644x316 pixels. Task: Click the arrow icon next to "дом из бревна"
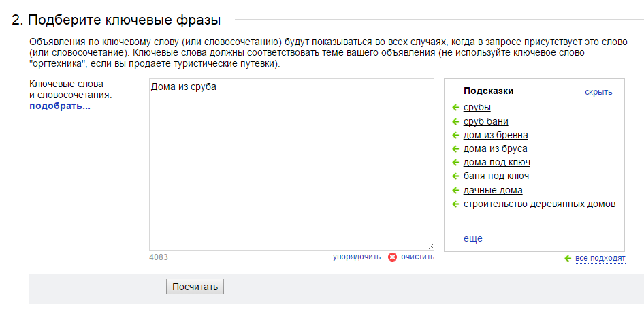coord(455,135)
